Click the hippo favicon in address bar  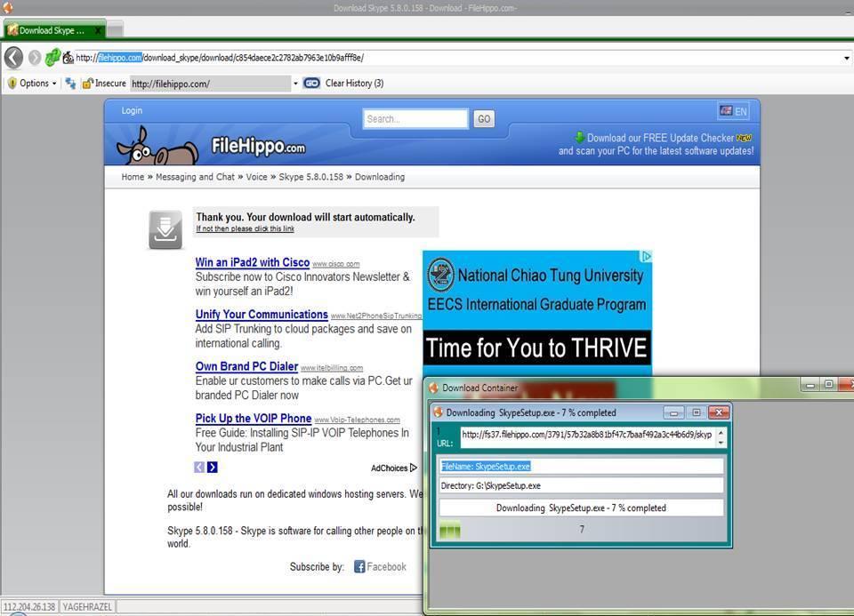coord(68,57)
